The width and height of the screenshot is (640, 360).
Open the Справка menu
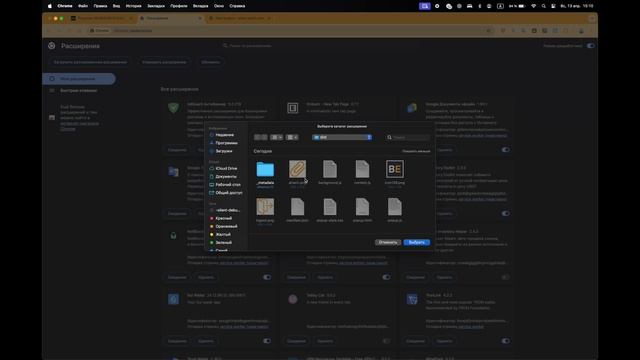tap(237, 6)
